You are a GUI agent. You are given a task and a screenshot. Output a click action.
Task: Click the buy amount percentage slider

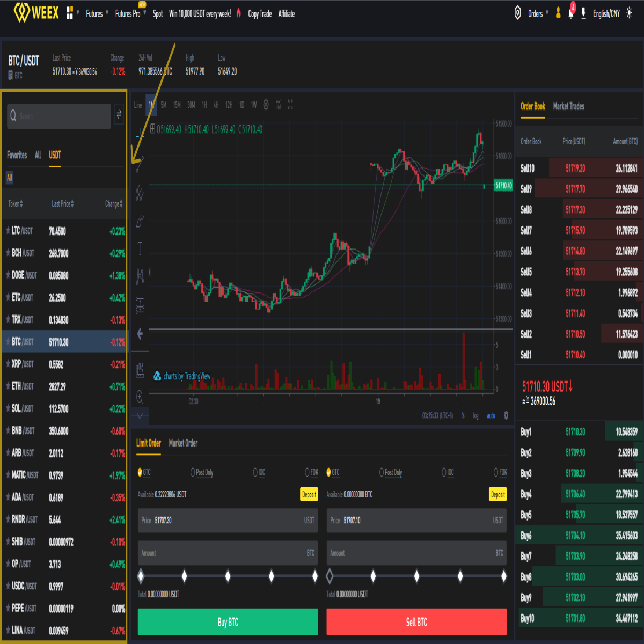click(228, 576)
